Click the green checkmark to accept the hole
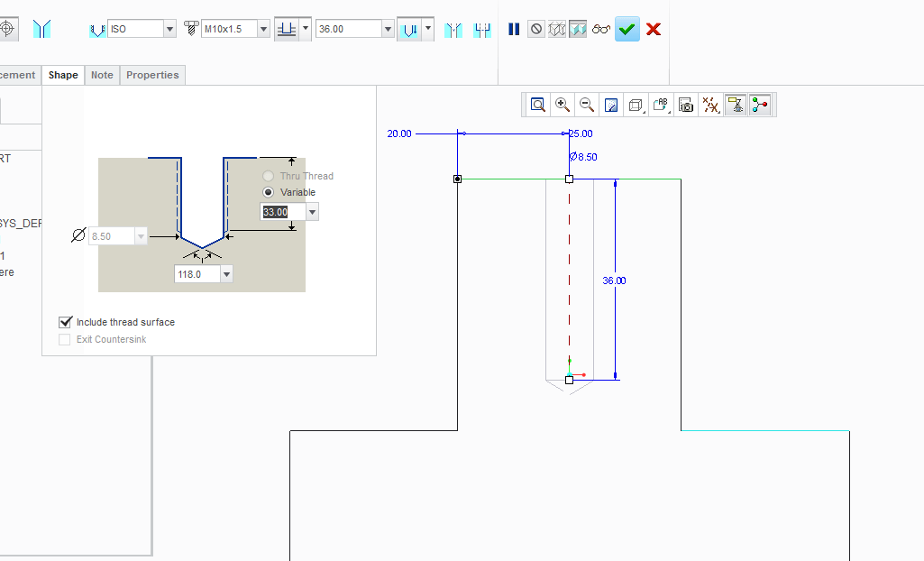This screenshot has height=561, width=924. click(627, 29)
